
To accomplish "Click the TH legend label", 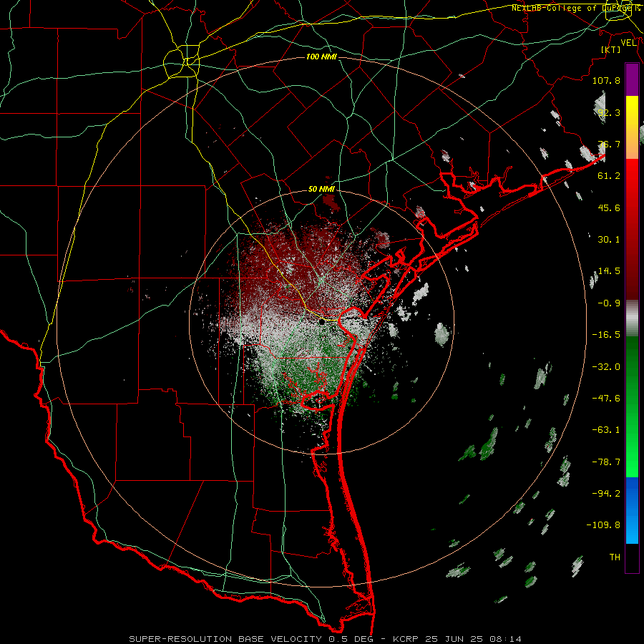I will pyautogui.click(x=615, y=557).
